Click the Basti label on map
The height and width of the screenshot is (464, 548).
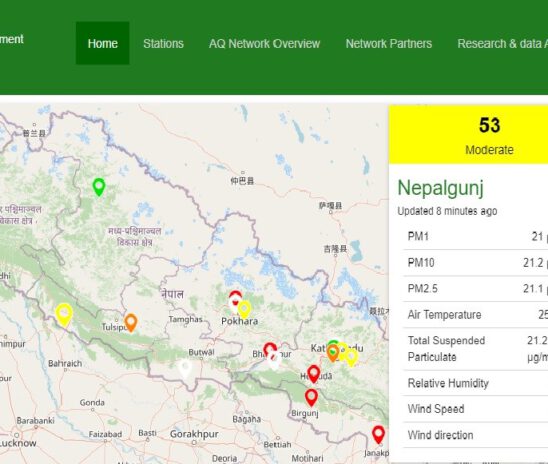147,433
